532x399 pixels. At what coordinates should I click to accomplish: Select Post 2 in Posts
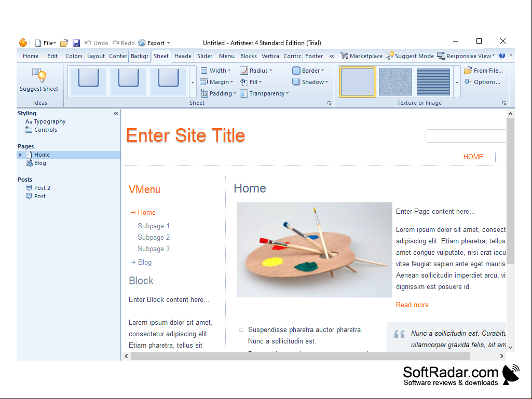pyautogui.click(x=38, y=188)
